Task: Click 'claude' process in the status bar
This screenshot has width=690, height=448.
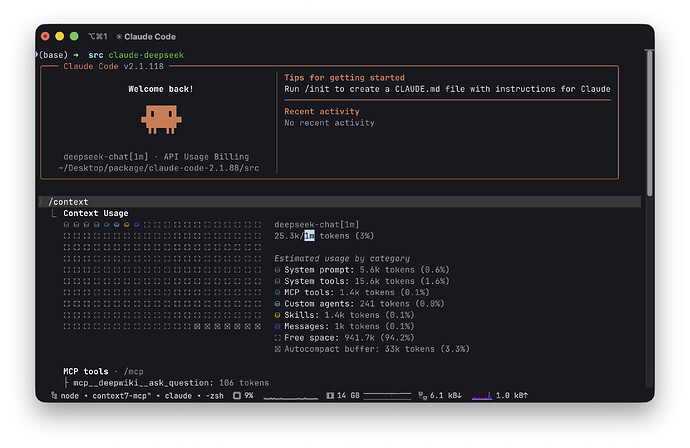Action: 178,396
